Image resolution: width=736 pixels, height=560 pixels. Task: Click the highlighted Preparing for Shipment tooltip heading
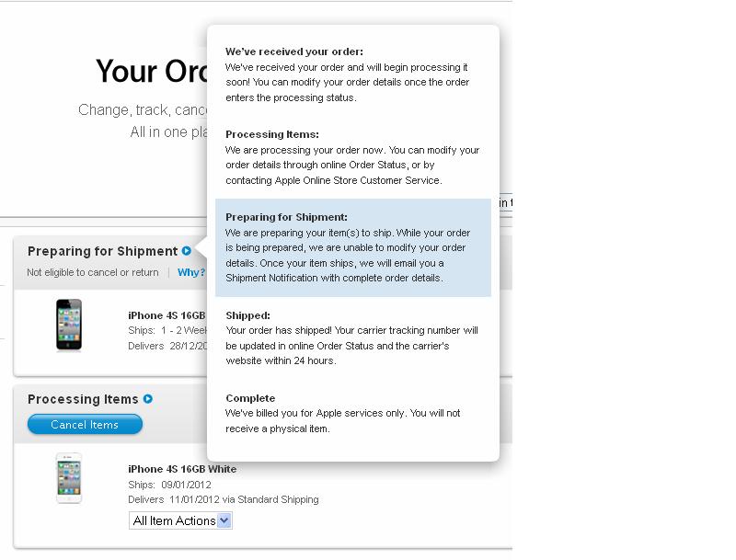pyautogui.click(x=286, y=217)
